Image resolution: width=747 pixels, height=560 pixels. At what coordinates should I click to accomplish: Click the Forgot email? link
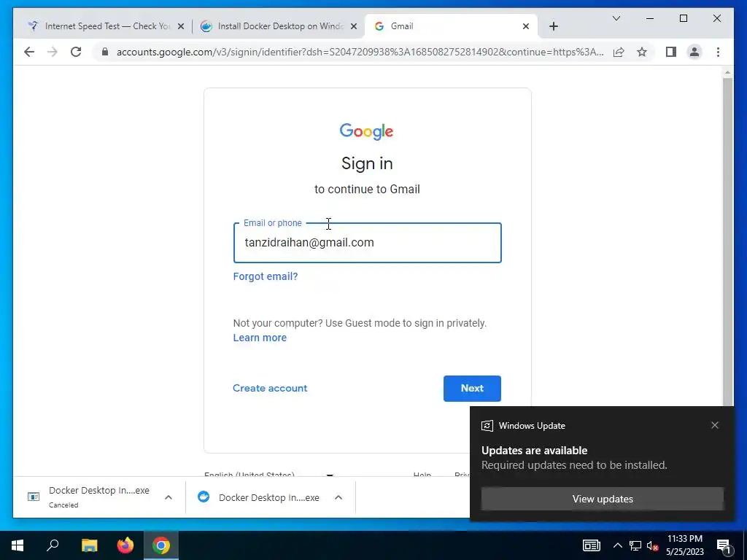[266, 276]
